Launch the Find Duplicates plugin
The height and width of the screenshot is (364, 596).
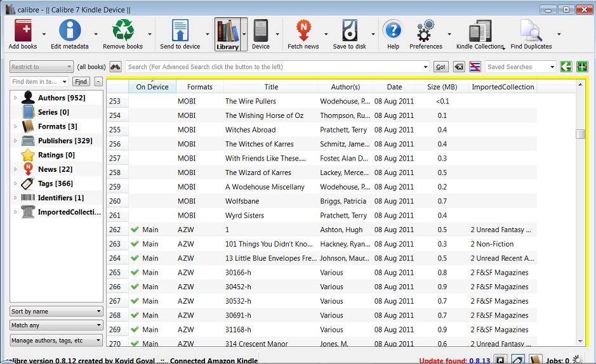(531, 30)
